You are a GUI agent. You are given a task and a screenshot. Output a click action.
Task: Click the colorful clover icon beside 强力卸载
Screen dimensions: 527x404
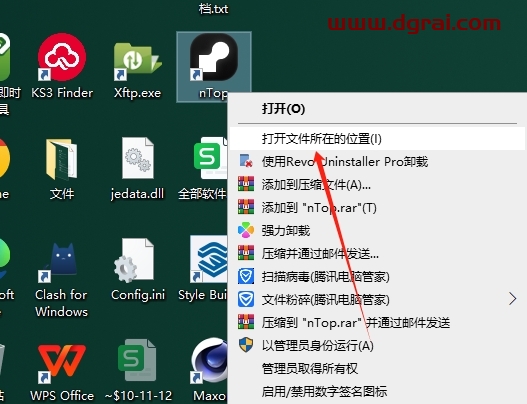(246, 230)
